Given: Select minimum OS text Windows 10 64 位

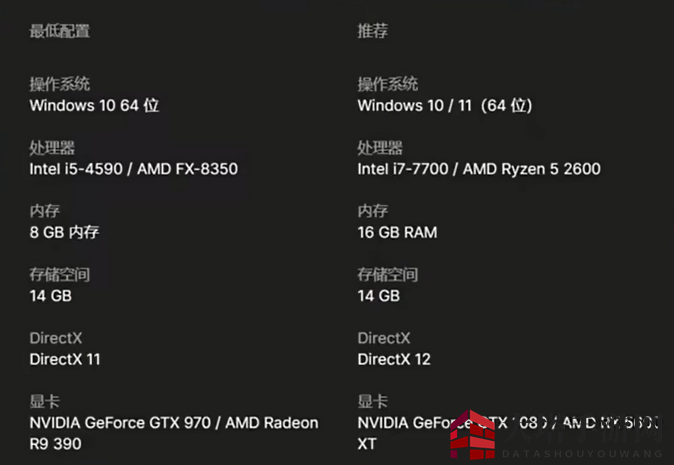Looking at the screenshot, I should pos(94,105).
